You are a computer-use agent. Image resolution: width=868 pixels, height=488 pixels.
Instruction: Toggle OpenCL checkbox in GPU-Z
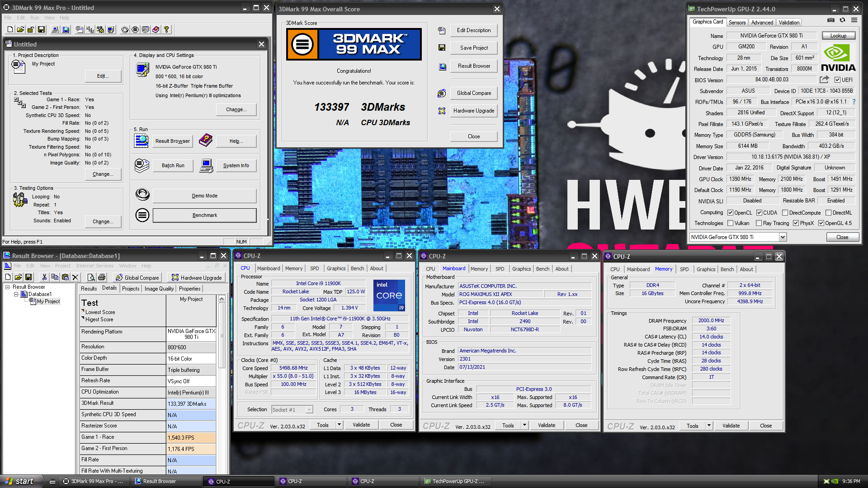click(x=730, y=213)
